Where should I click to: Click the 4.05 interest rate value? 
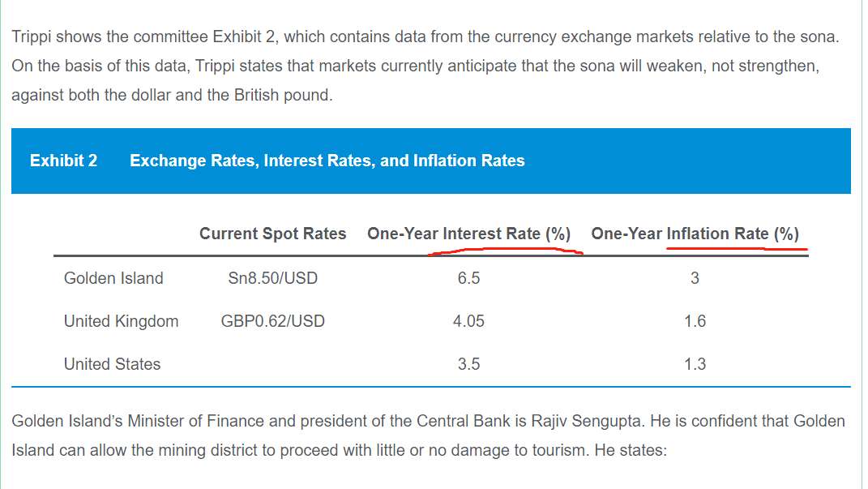(x=469, y=321)
